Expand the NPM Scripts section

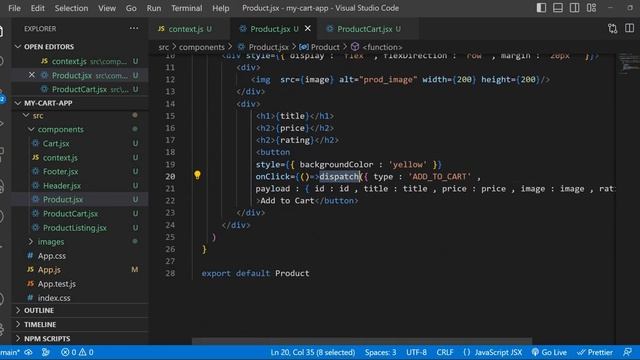(80, 338)
